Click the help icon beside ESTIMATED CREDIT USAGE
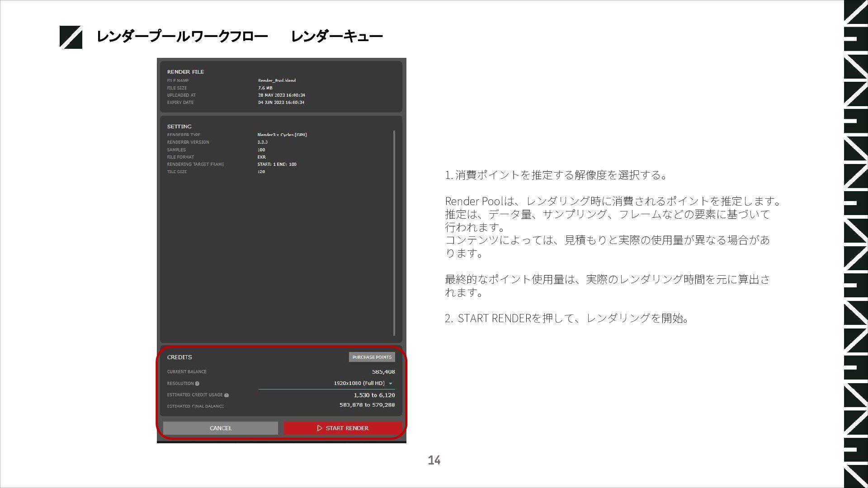Screen dimensions: 868x488 click(226, 395)
